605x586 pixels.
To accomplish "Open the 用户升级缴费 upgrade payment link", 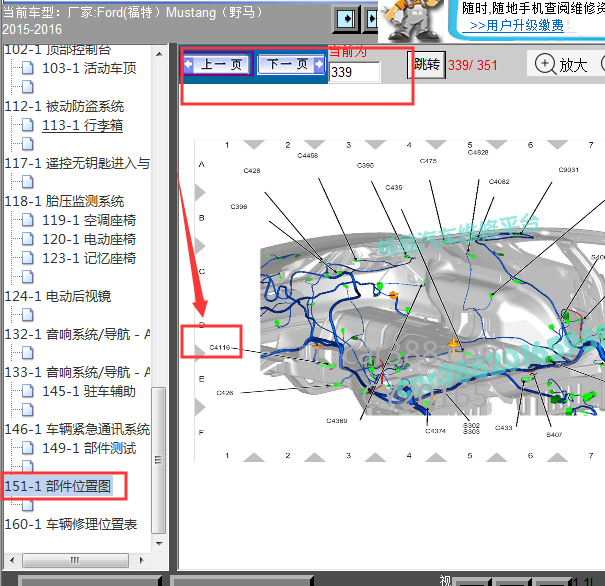I will coord(516,26).
